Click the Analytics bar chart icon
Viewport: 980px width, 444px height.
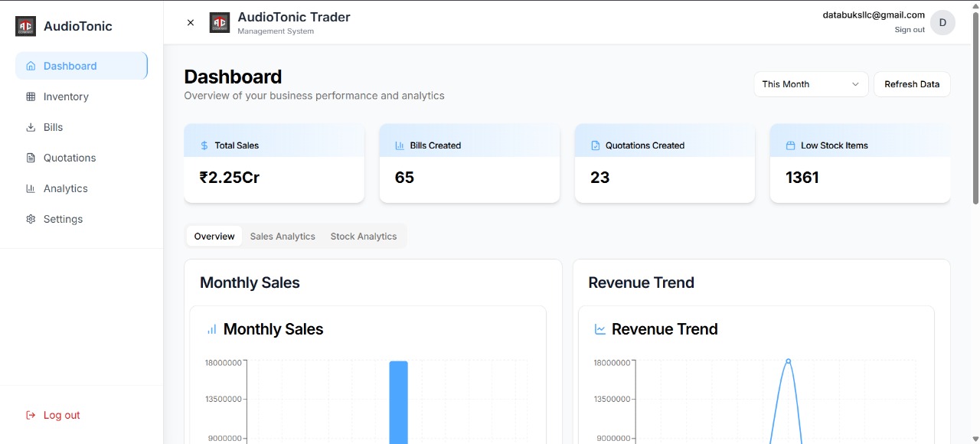[x=31, y=188]
